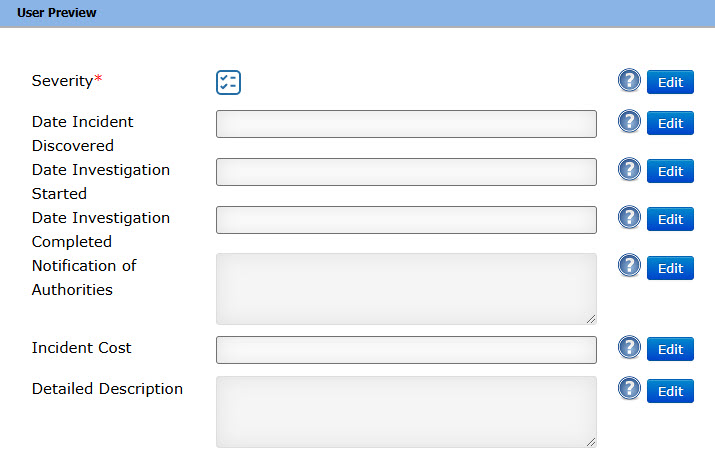Show help for Date Investigation Completed
The width and height of the screenshot is (715, 454).
pyautogui.click(x=629, y=218)
